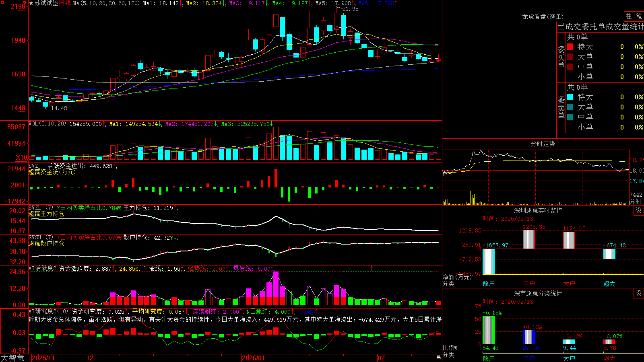Click the 日线 period label
Viewport: 644px width, 362px height.
pos(65,3)
